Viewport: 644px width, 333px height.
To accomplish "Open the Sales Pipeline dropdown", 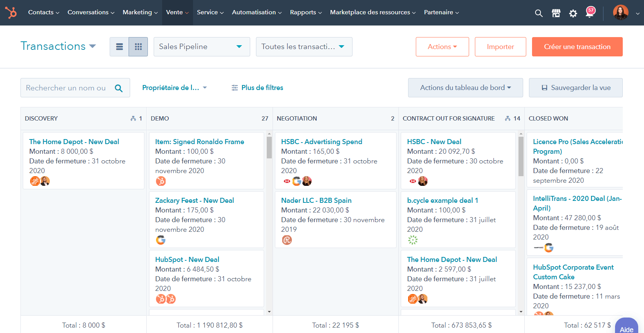I will tap(202, 47).
